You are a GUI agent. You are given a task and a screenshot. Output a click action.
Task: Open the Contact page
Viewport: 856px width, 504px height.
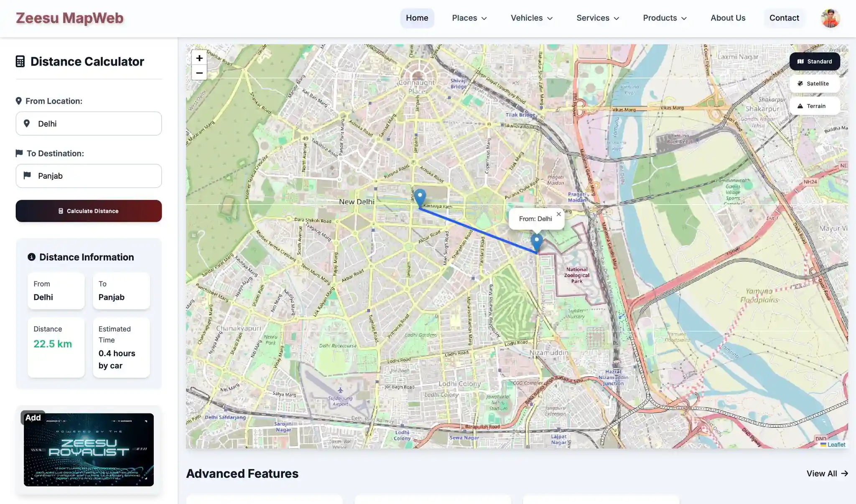click(784, 18)
